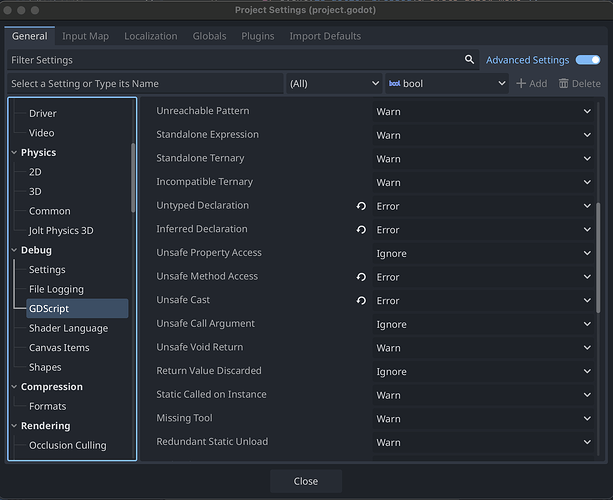Switch to the General tab

pyautogui.click(x=30, y=36)
